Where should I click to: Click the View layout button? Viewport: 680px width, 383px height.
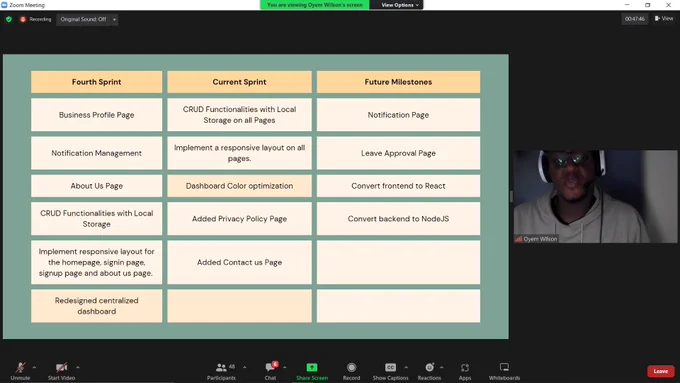coord(664,19)
